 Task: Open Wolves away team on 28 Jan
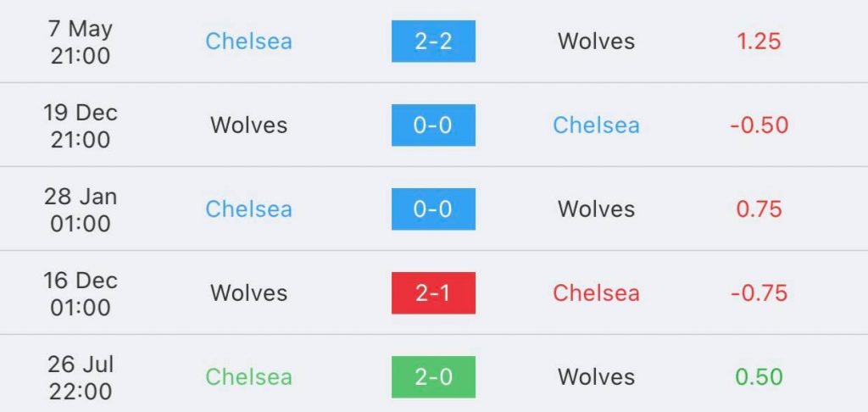tap(596, 209)
